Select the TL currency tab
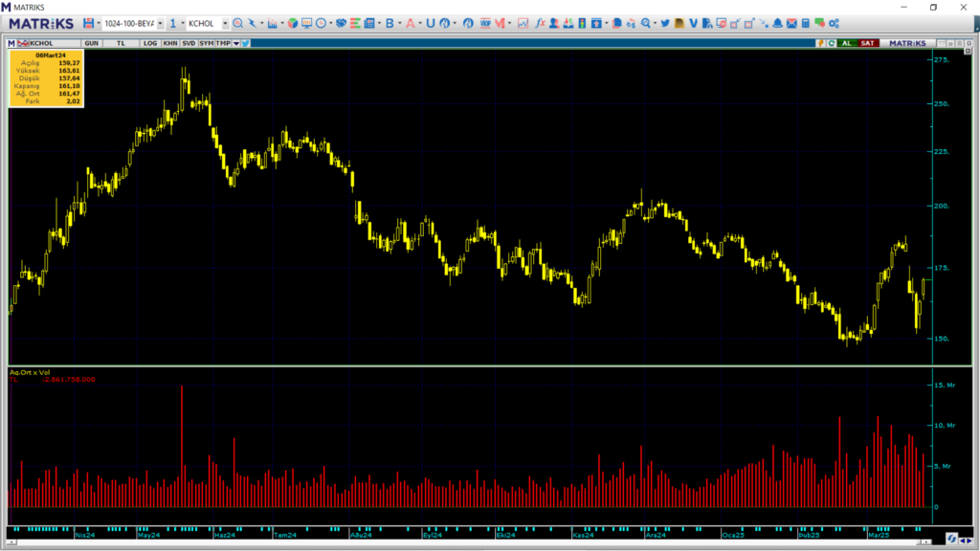 pyautogui.click(x=122, y=43)
